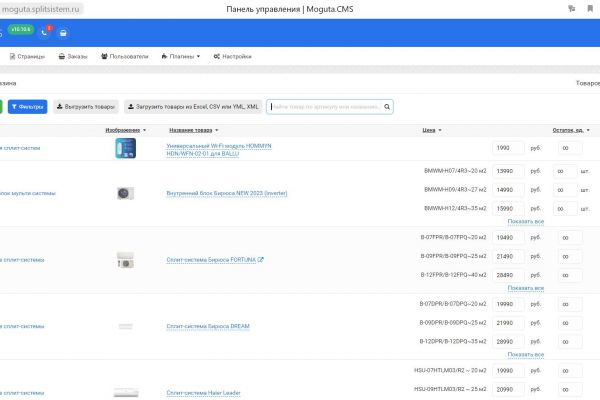Show all variants of Бирюса DREAM

[526, 355]
